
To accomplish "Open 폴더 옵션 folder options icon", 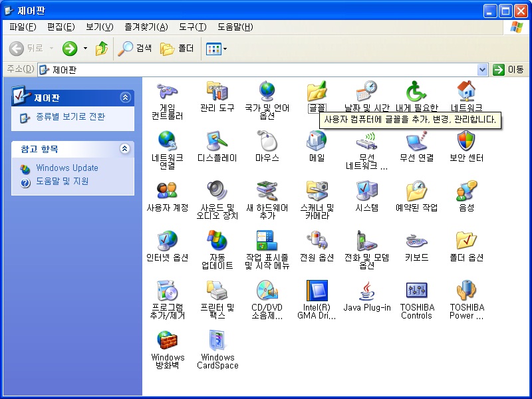I will 467,241.
